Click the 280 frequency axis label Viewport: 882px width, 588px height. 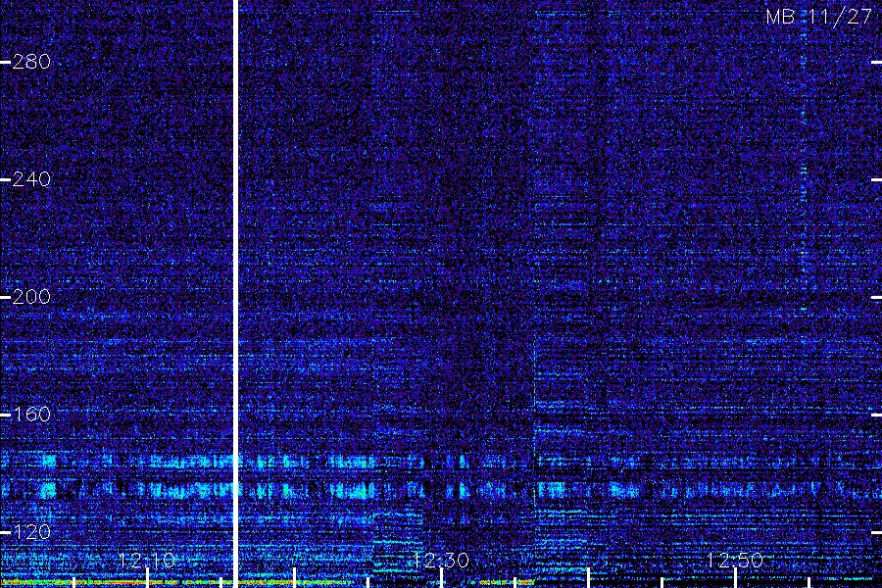coord(31,62)
